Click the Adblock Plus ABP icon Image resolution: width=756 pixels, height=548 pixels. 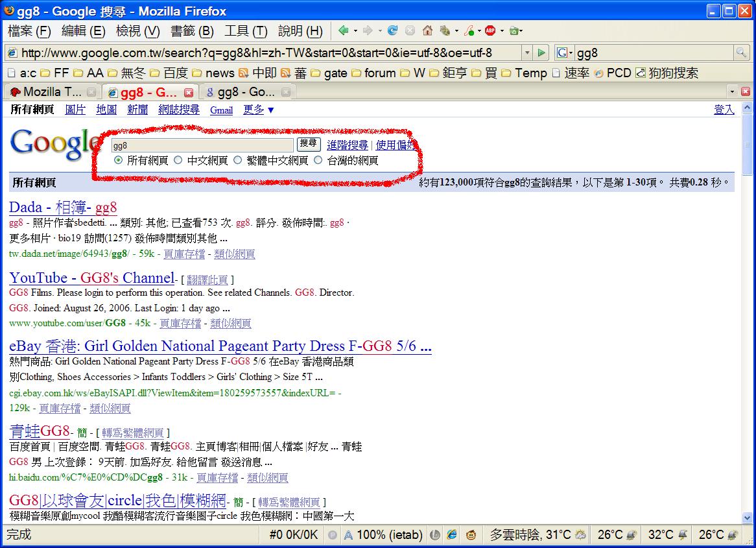(x=490, y=30)
